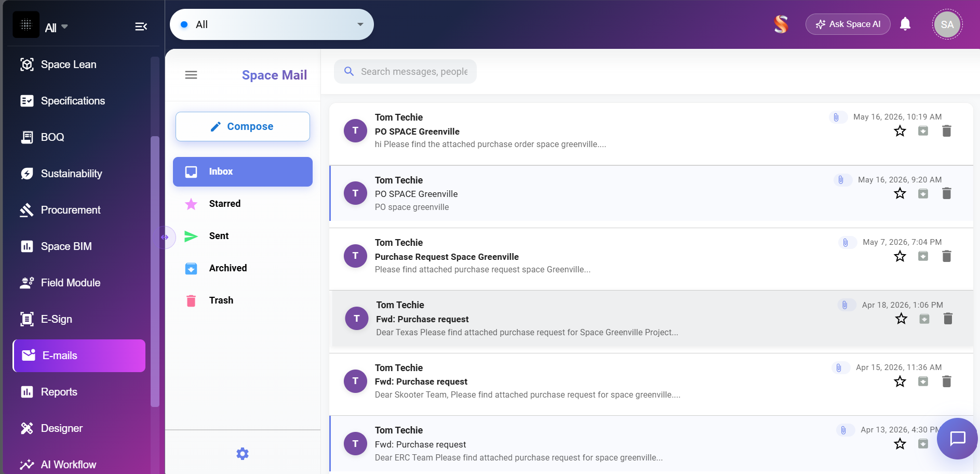980x474 pixels.
Task: Open notifications bell
Action: tap(905, 24)
